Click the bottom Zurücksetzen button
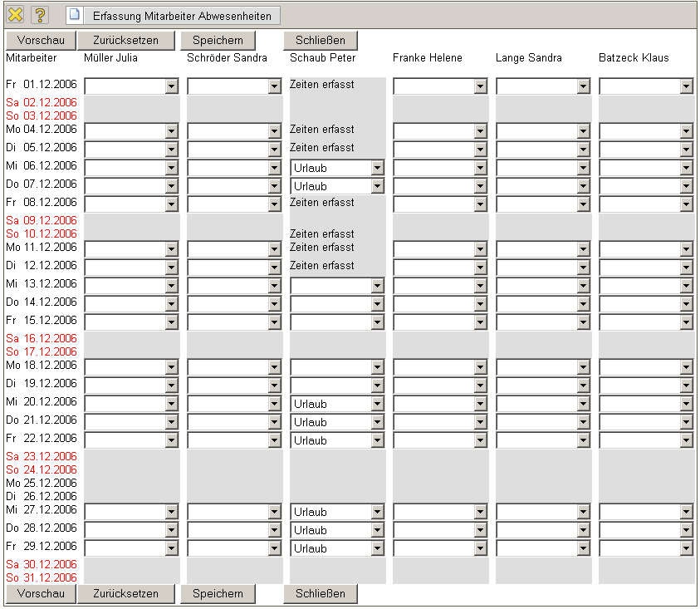Screen dimensions: 700x609 (x=125, y=593)
